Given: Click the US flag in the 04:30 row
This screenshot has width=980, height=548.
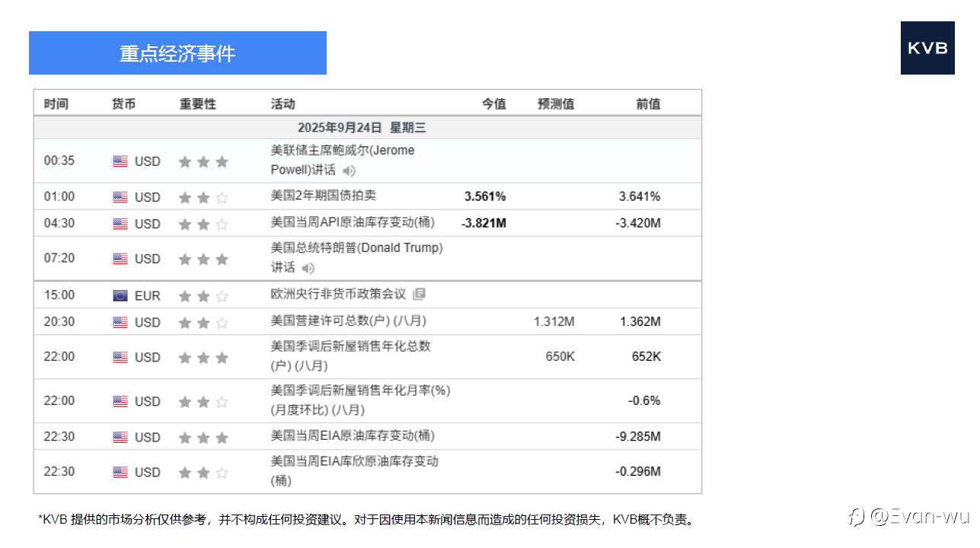Looking at the screenshot, I should pyautogui.click(x=120, y=224).
